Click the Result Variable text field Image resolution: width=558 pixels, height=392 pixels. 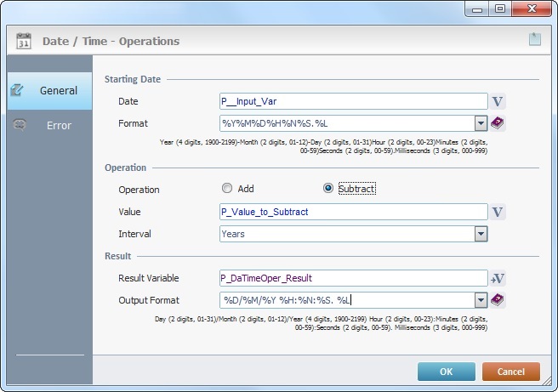tap(353, 278)
